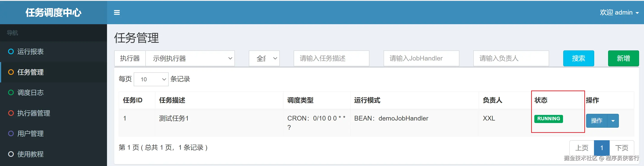Expand the caret next to 操作 button

(613, 121)
